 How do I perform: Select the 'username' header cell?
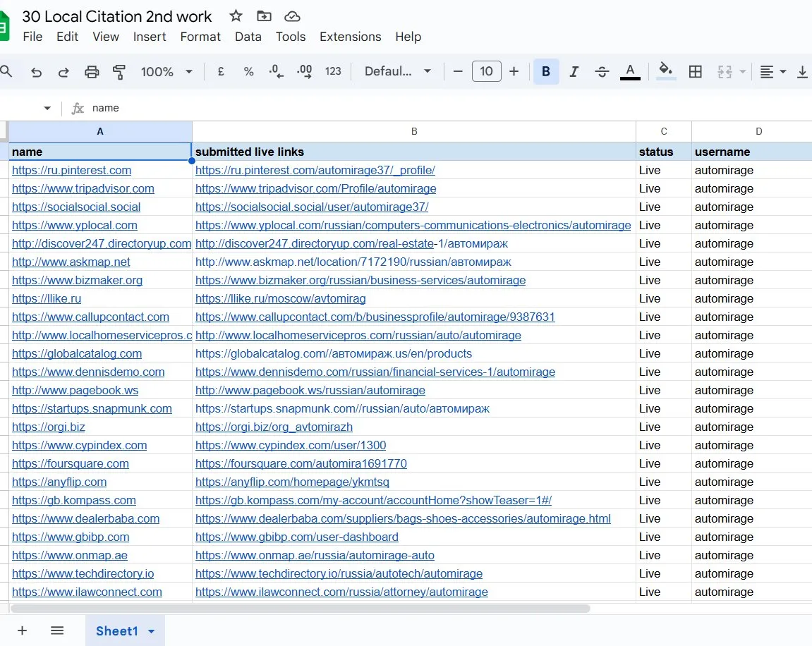tap(752, 152)
